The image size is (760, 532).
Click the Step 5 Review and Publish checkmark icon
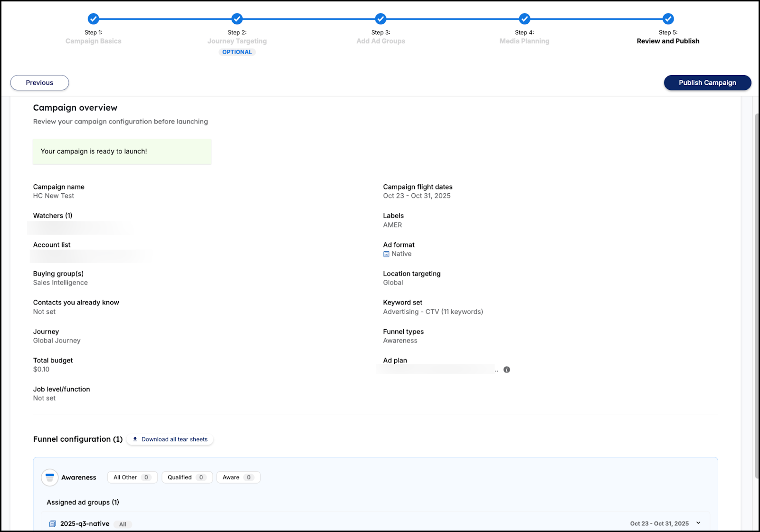tap(668, 19)
